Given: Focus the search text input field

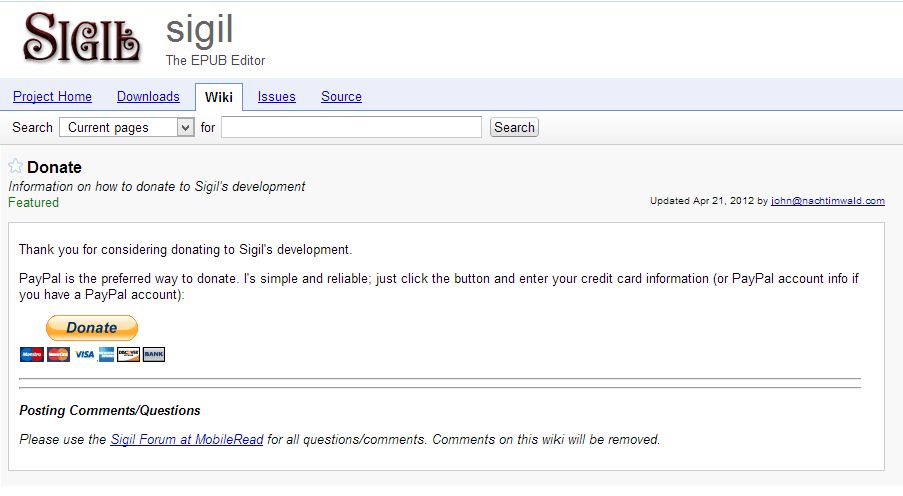Looking at the screenshot, I should pyautogui.click(x=351, y=127).
